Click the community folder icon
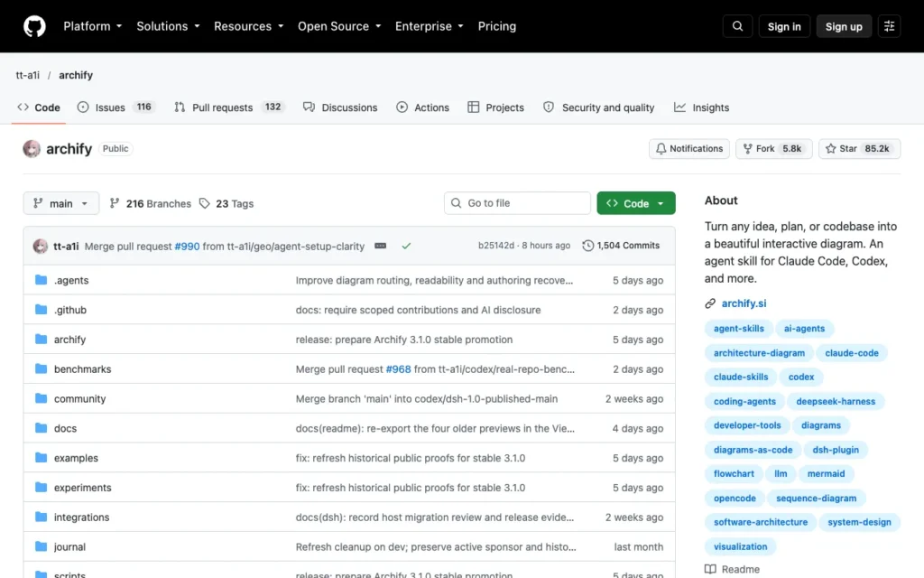Viewport: 924px width, 578px height. 41,398
